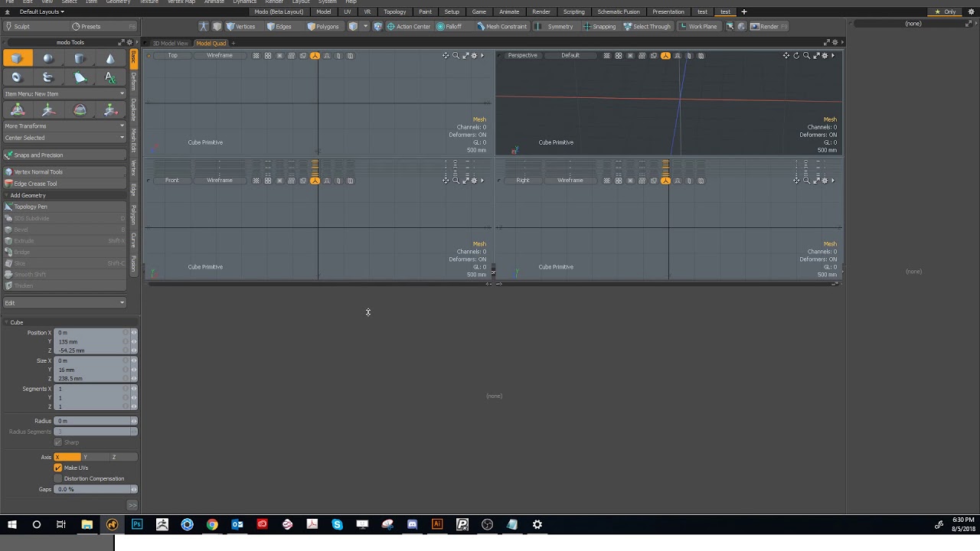Open the Center Selected dropdown
This screenshot has height=551, width=980.
click(x=64, y=138)
